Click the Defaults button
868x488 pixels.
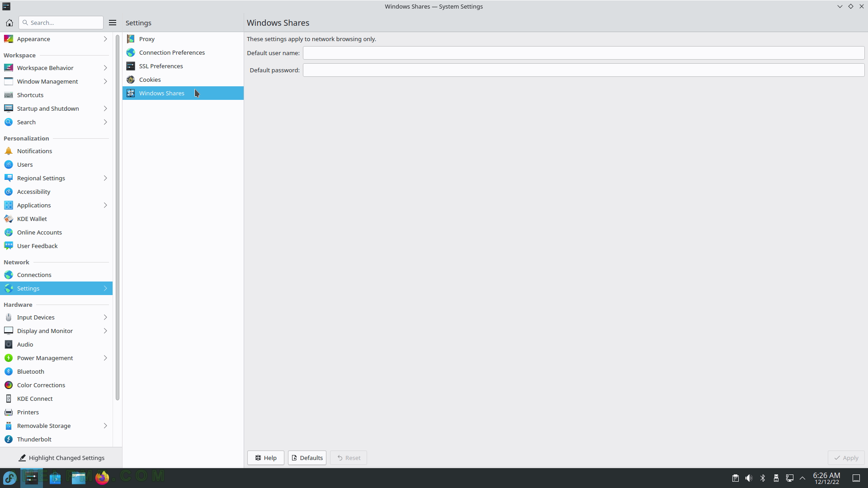(x=307, y=458)
